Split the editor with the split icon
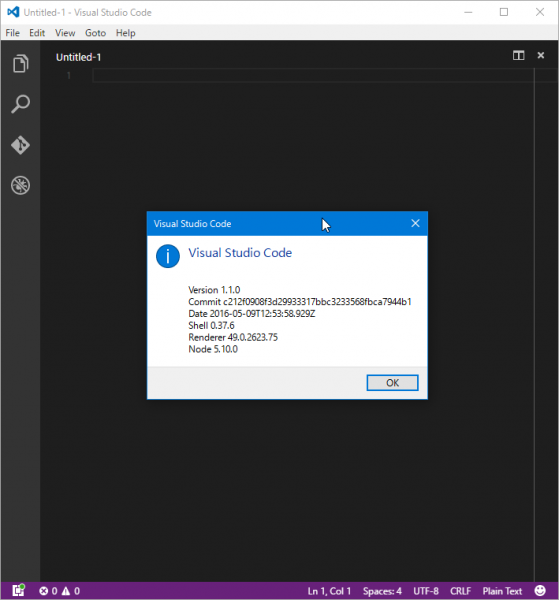The image size is (559, 600). click(518, 55)
